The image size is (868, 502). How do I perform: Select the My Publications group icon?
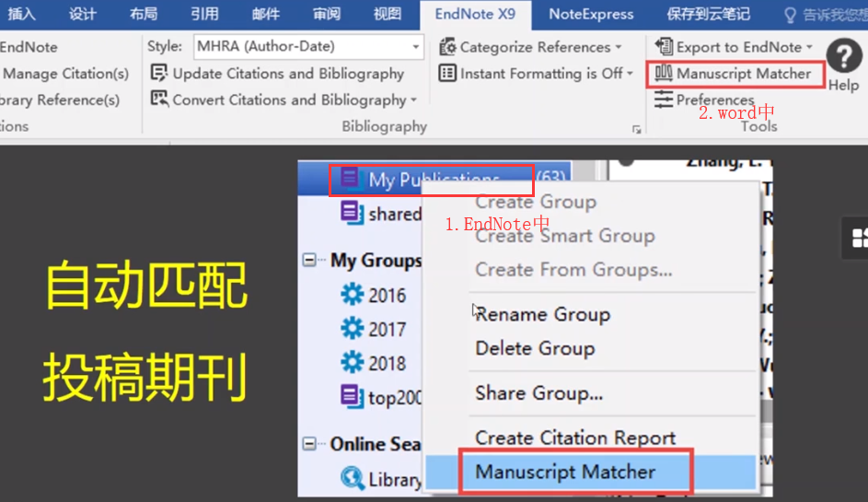350,179
